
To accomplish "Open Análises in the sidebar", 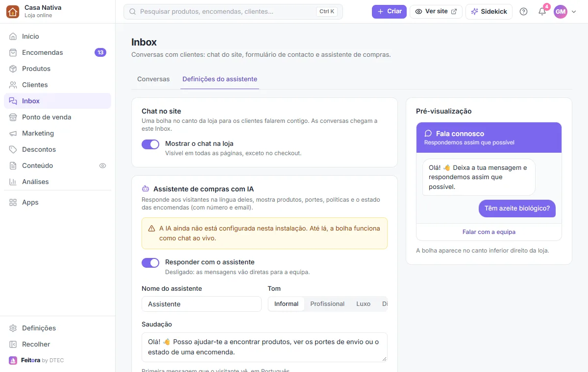I will (57, 182).
